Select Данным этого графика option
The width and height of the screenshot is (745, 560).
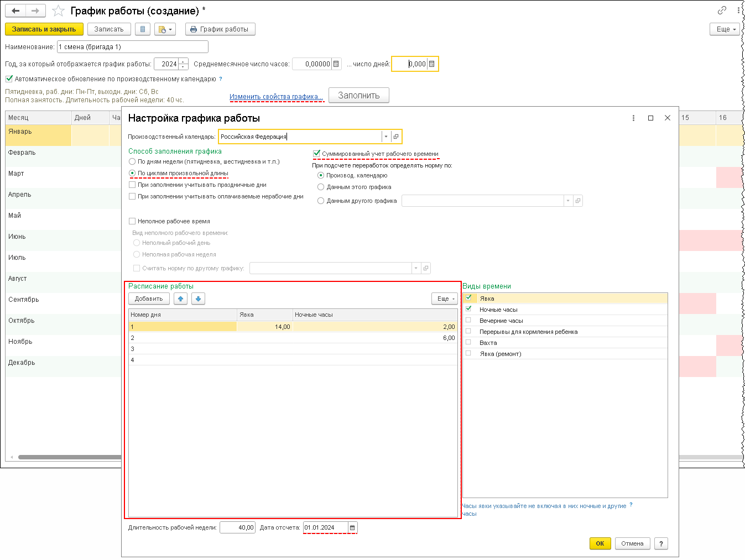pyautogui.click(x=321, y=187)
